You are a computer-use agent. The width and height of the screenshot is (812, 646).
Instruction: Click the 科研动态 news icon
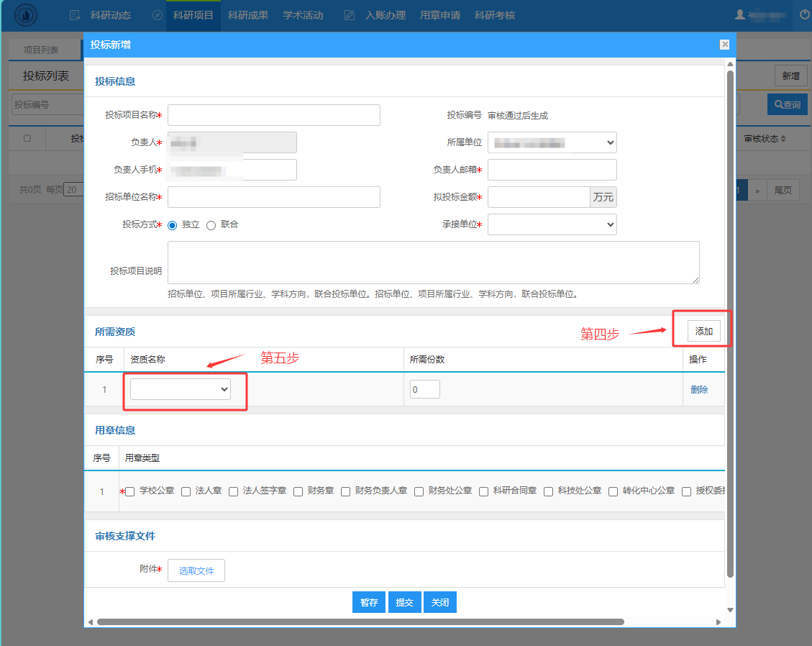74,15
